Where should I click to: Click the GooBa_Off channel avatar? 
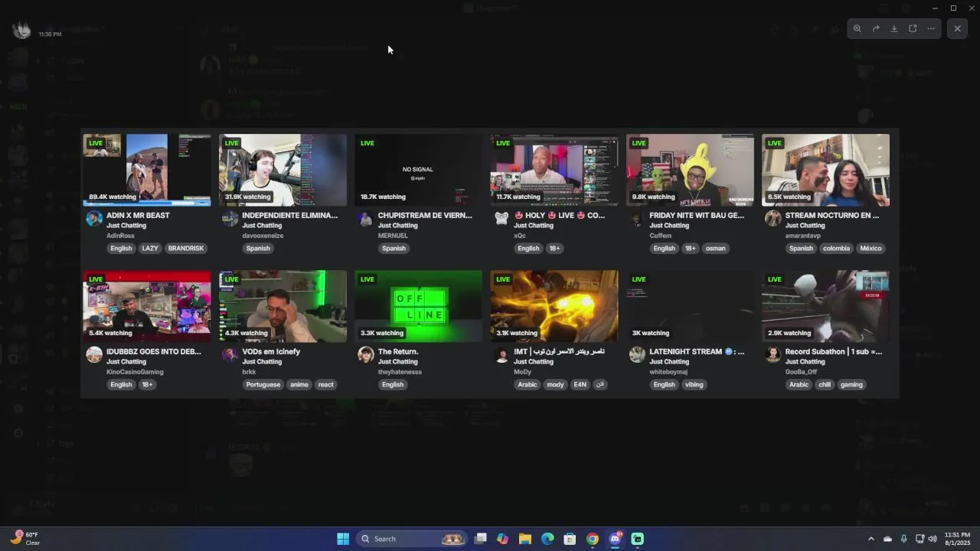(773, 355)
